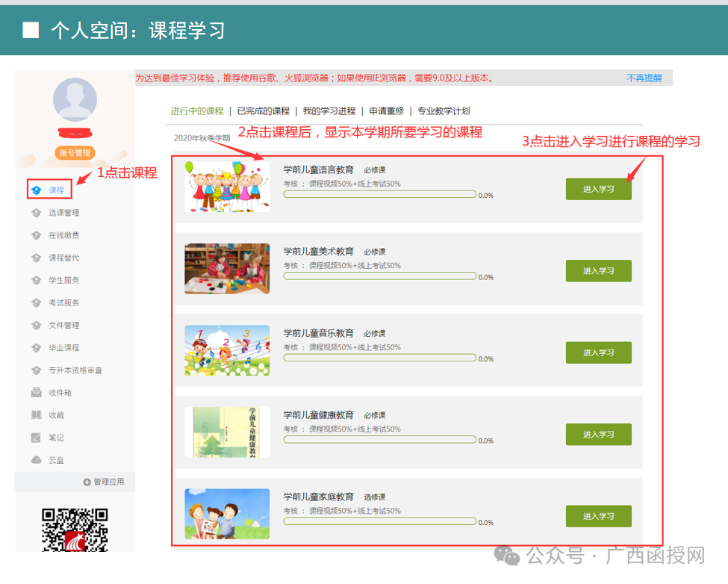
Task: Click the 专升本资格审查 sidebar icon
Action: pyautogui.click(x=37, y=370)
